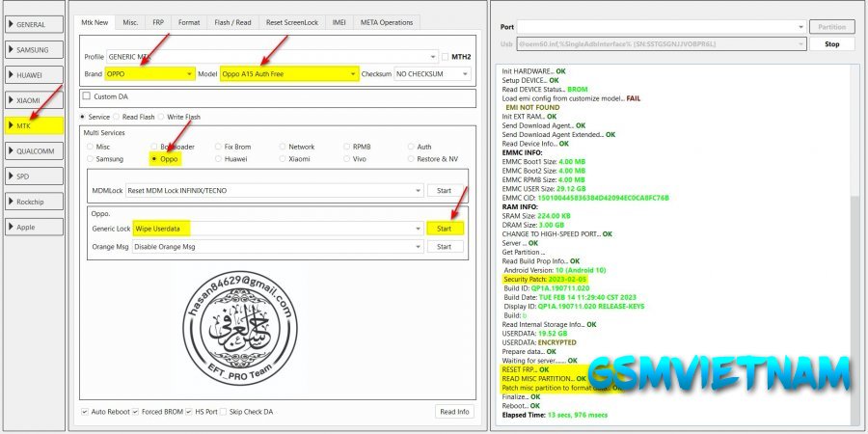Open the Usb device dropdown
The image size is (868, 434).
pos(662,43)
